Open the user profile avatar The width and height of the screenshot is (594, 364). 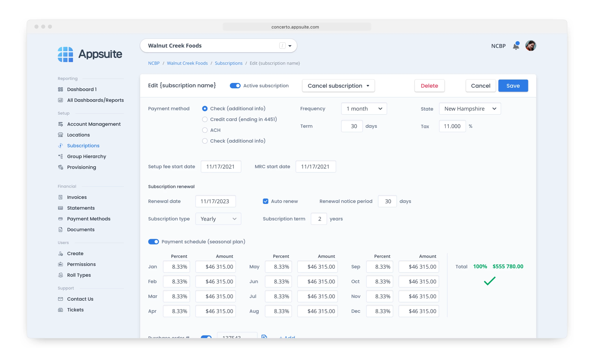click(x=530, y=46)
